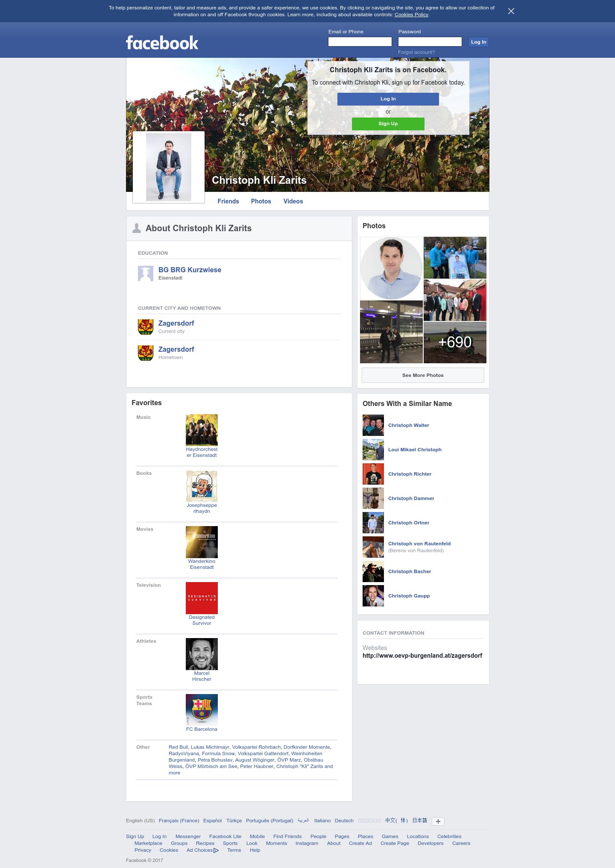This screenshot has width=615, height=868.
Task: Switch language to Deutsch
Action: [344, 821]
